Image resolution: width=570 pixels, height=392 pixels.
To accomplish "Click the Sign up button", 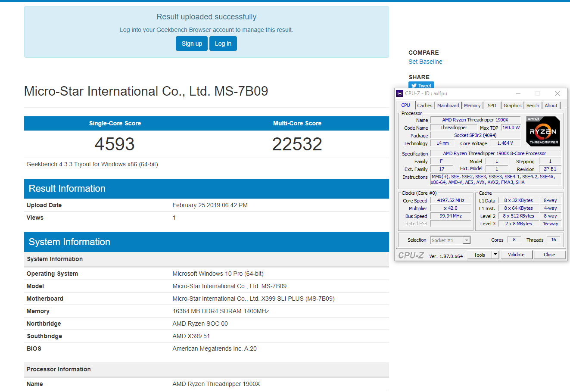I will [x=192, y=44].
